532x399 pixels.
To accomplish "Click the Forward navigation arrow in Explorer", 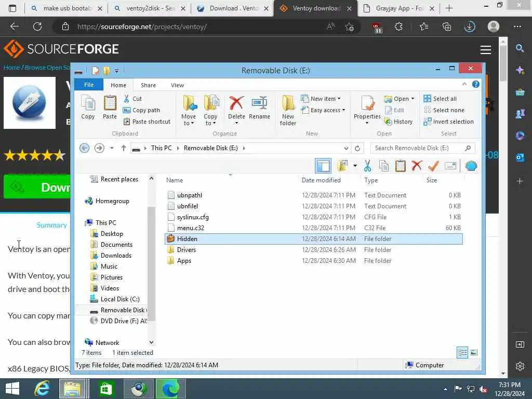I will pos(99,148).
